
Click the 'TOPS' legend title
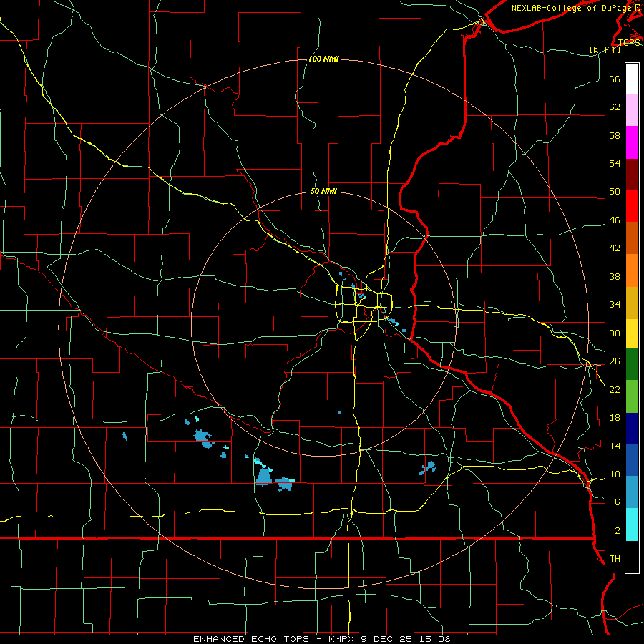[629, 42]
